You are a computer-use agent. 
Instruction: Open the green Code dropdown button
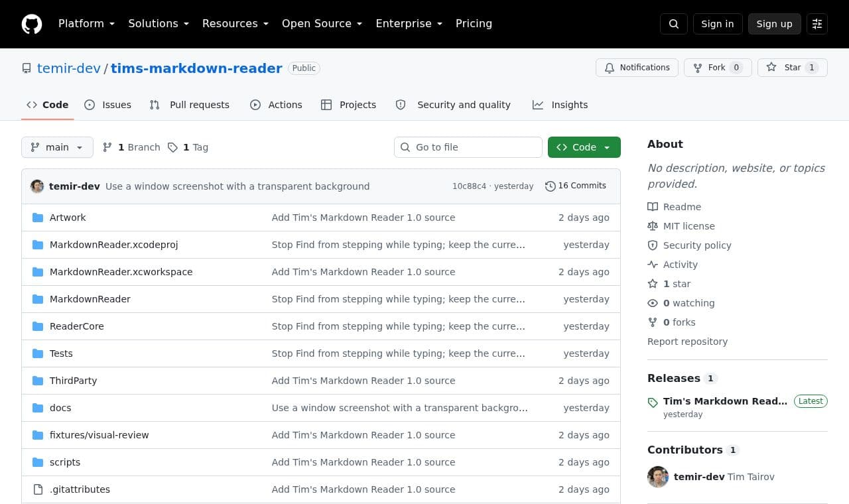[x=584, y=147]
